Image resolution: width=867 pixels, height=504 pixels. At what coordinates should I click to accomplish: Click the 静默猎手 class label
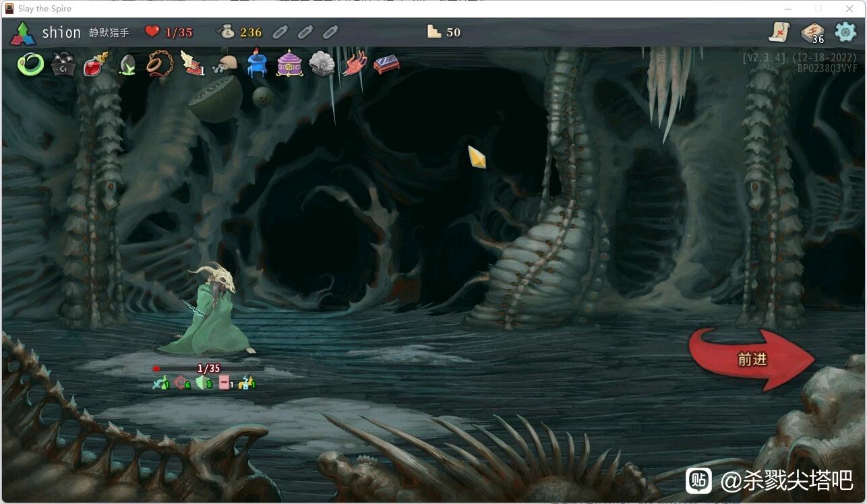[109, 32]
